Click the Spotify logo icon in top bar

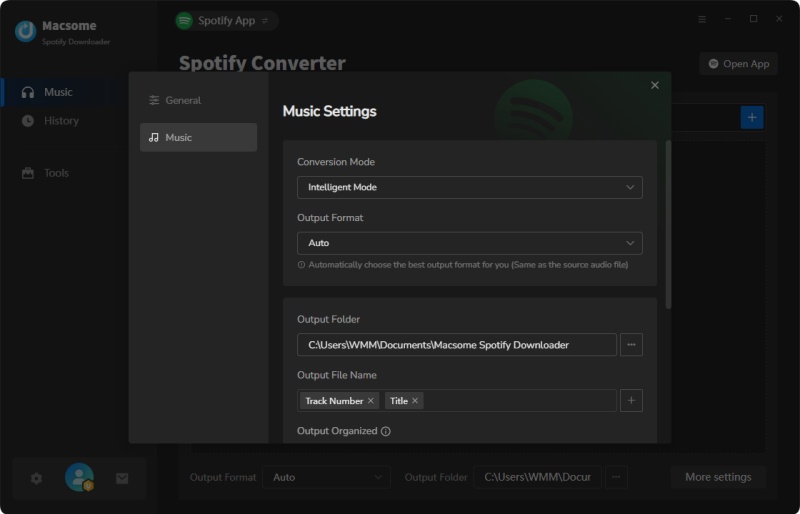pos(184,21)
